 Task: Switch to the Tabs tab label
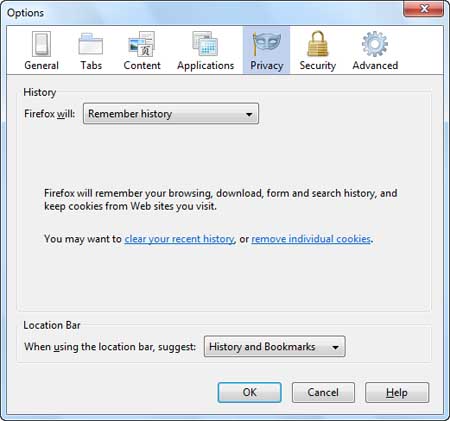[91, 65]
